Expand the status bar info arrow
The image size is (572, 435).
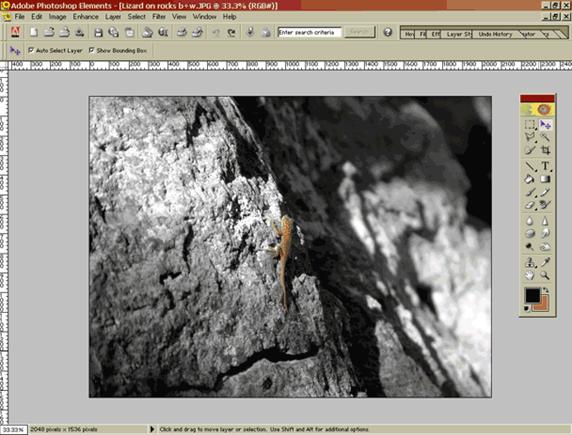pos(152,430)
